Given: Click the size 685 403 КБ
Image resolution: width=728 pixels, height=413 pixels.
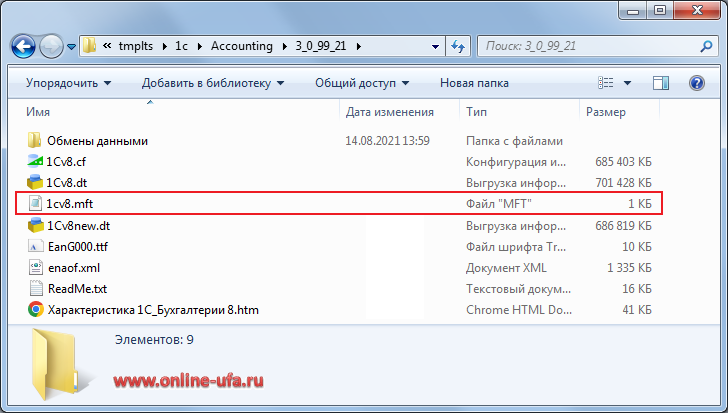Looking at the screenshot, I should (623, 162).
